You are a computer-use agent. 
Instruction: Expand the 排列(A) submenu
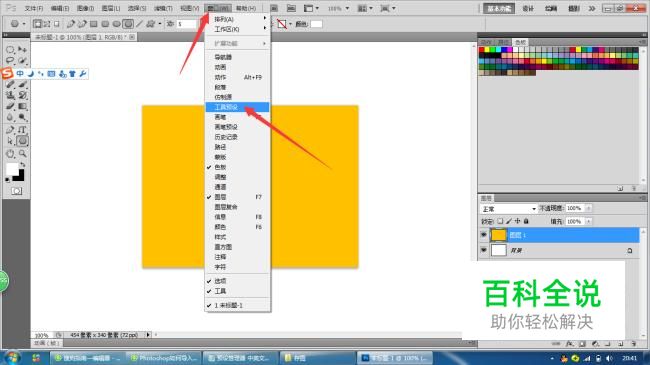tap(238, 19)
